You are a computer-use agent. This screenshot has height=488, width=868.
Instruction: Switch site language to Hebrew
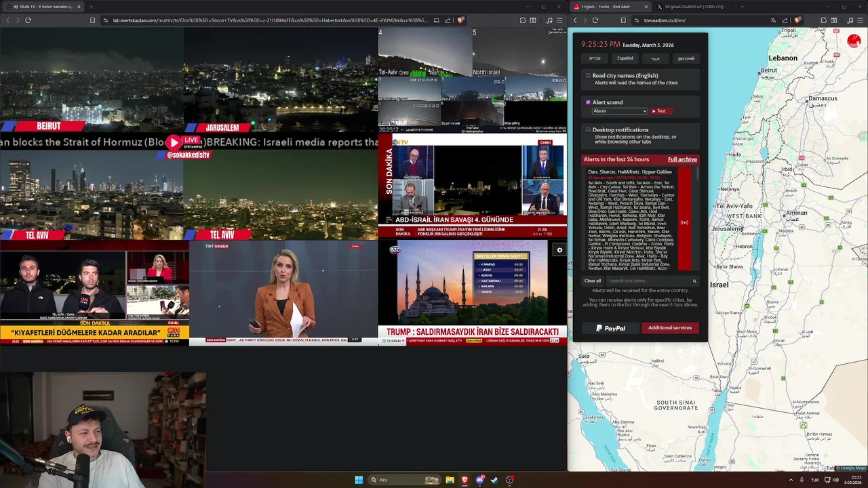595,58
